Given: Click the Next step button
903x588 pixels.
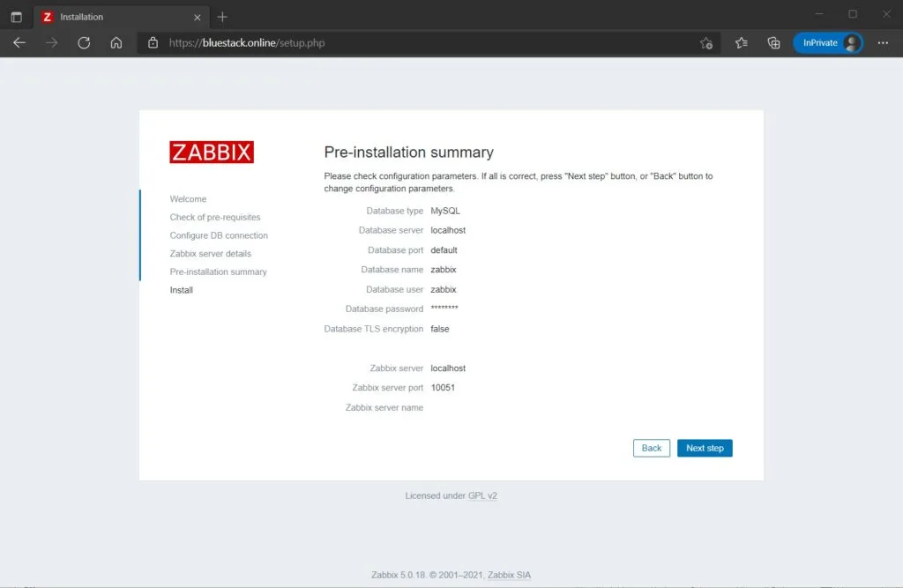Looking at the screenshot, I should [705, 448].
